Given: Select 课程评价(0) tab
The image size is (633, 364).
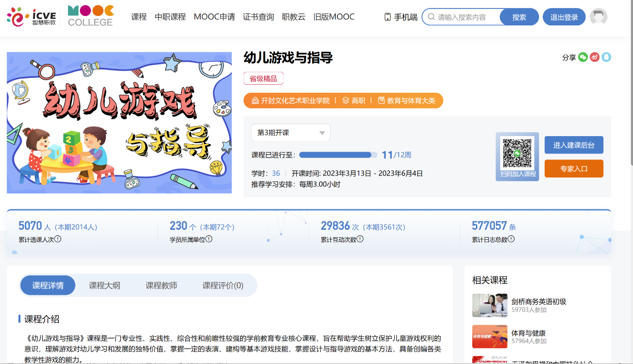Looking at the screenshot, I should [223, 286].
